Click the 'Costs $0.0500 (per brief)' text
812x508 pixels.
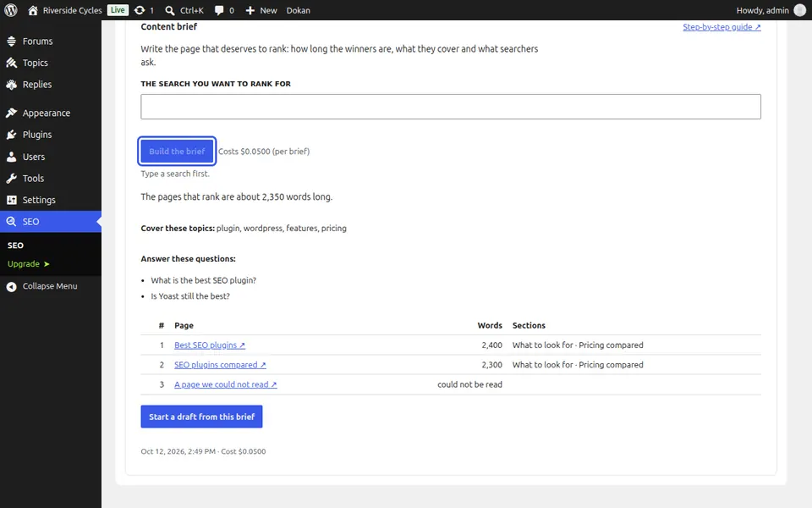[264, 152]
